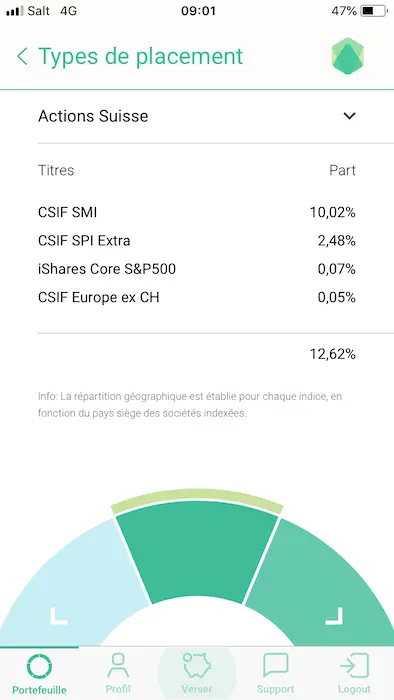The height and width of the screenshot is (700, 394).
Task: Tap right corner bracket on chart
Action: pos(334,616)
